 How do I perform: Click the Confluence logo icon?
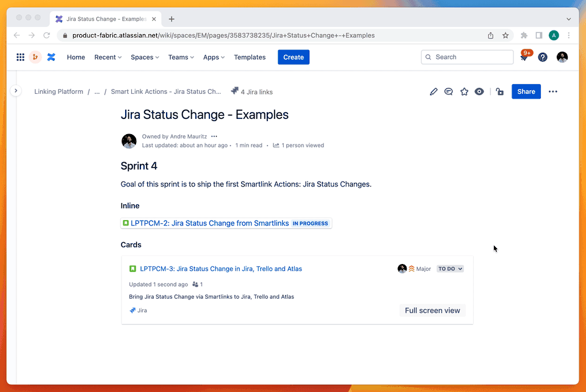pyautogui.click(x=51, y=57)
